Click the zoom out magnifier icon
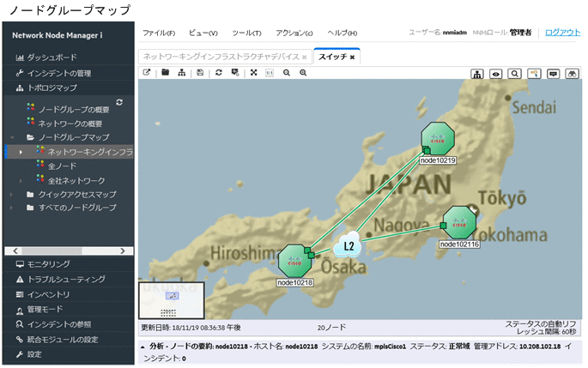This screenshot has width=588, height=368. point(286,73)
